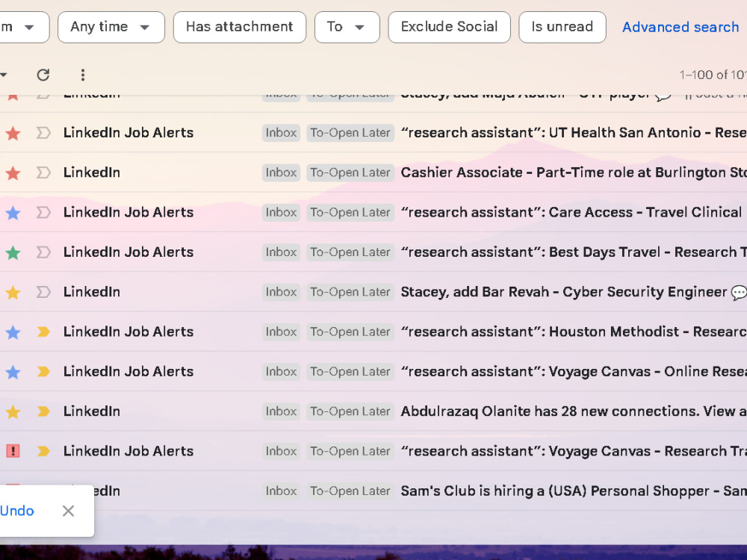
Task: Click Inbox label on UT Health San Antonio email
Action: (x=281, y=133)
